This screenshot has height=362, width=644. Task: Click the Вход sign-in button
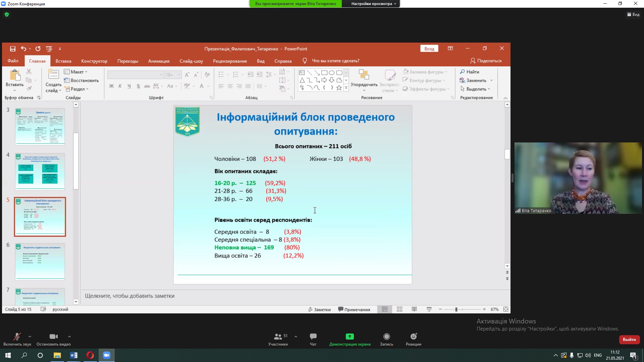[429, 49]
